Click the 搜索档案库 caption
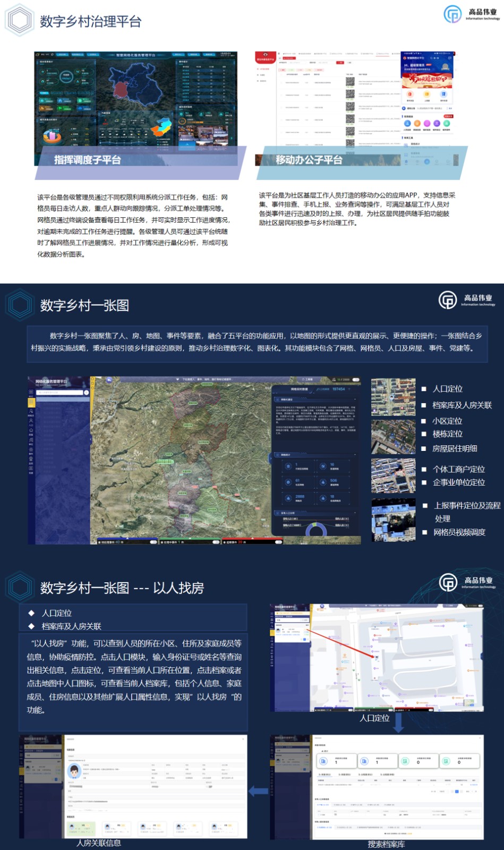 386,844
